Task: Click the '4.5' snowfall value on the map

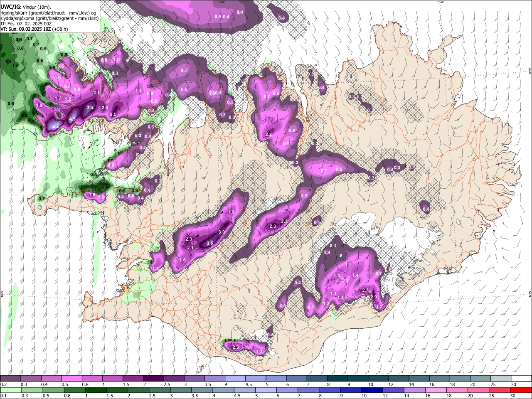Action: 72,119
